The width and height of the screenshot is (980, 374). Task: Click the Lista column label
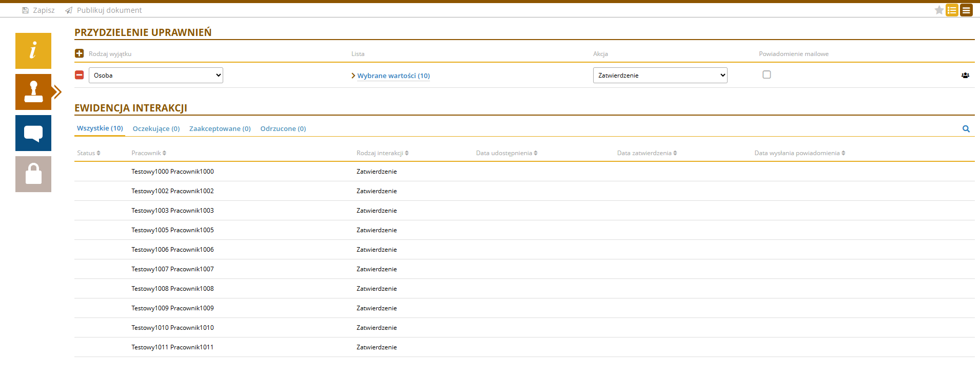[x=358, y=54]
